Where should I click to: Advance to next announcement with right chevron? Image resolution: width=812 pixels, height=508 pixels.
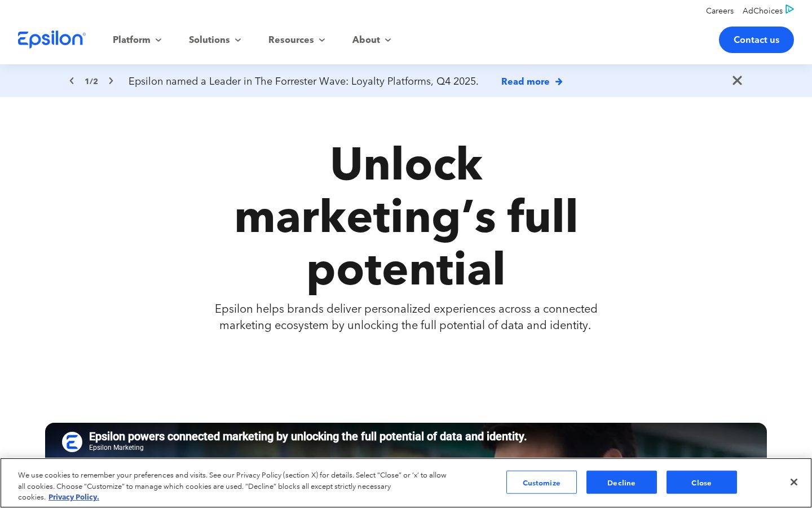click(111, 81)
